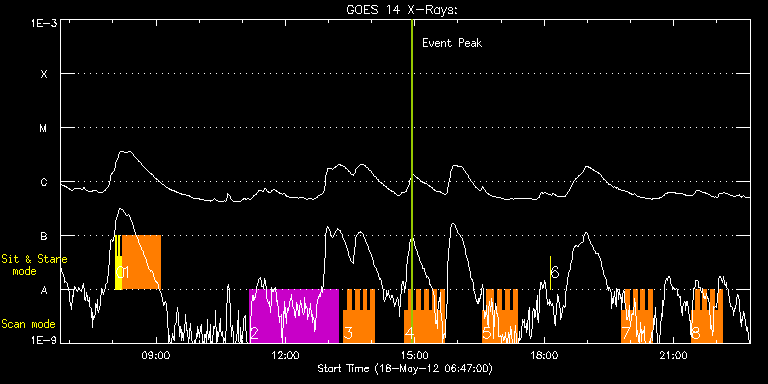The image size is (768, 384).
Task: Click the 1E-9 axis label
Action: pyautogui.click(x=43, y=340)
